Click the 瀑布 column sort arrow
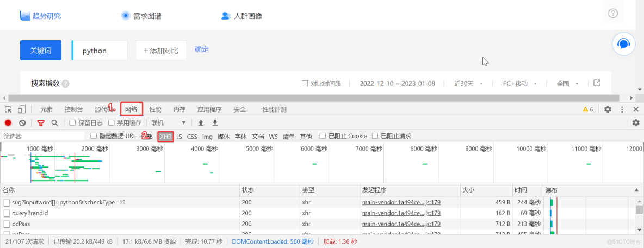The width and height of the screenshot is (644, 248). [636, 190]
